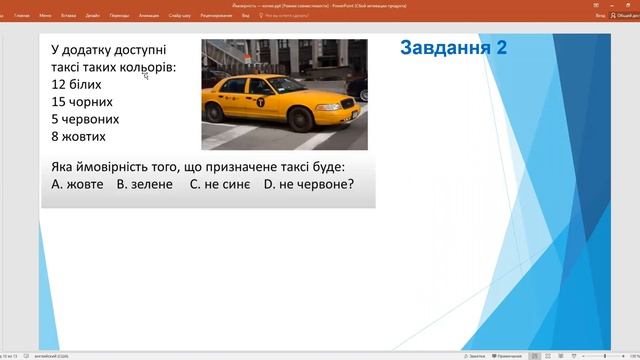The height and width of the screenshot is (360, 640).
Task: Open the Переходы ribbon tab
Action: (x=119, y=16)
